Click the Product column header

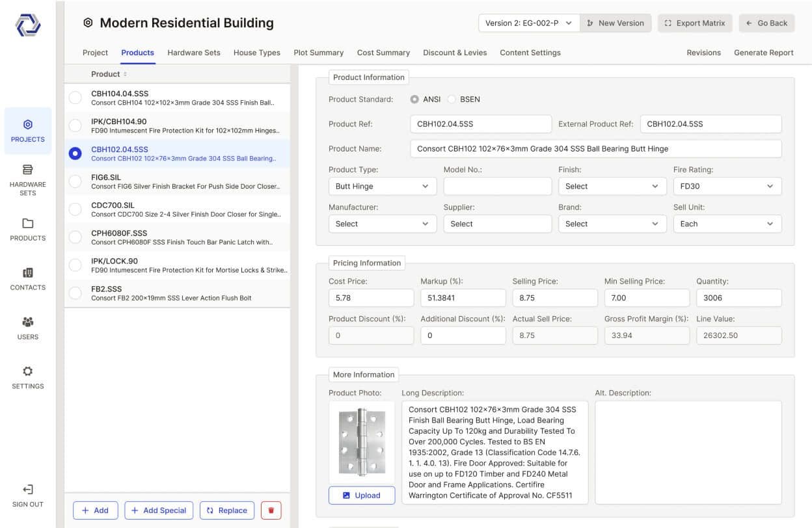pos(105,74)
